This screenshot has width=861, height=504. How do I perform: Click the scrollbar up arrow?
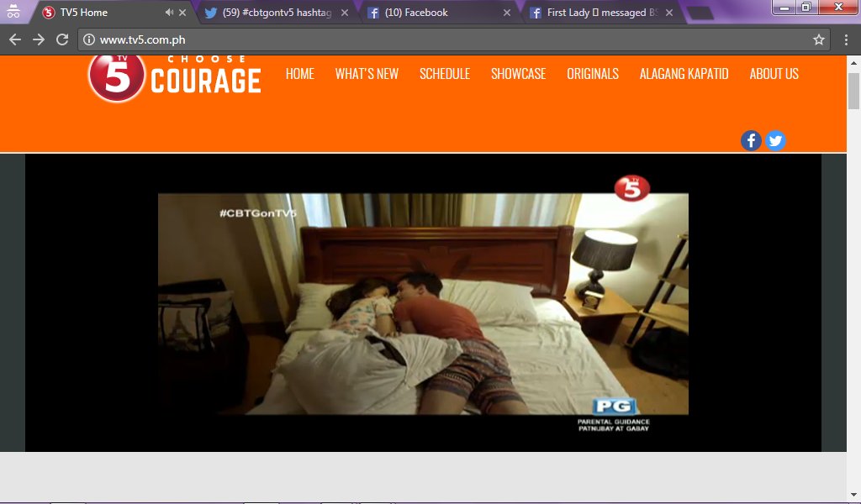click(853, 62)
